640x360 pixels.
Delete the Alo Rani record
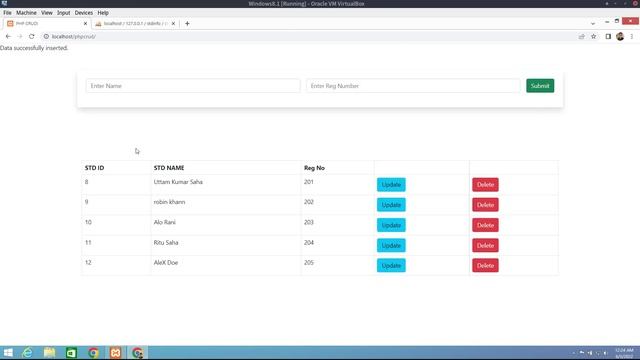[485, 225]
